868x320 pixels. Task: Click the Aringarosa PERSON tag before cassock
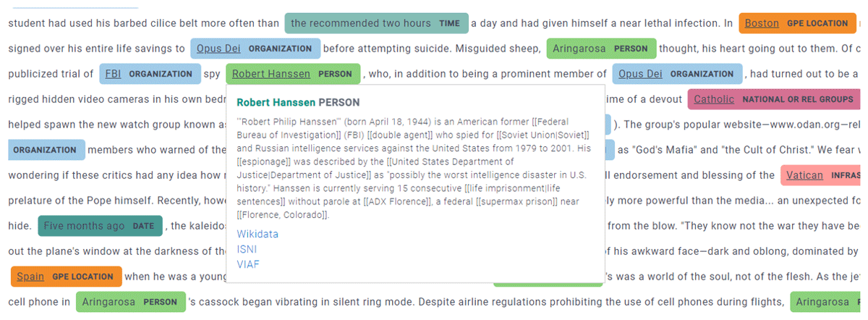click(x=131, y=302)
